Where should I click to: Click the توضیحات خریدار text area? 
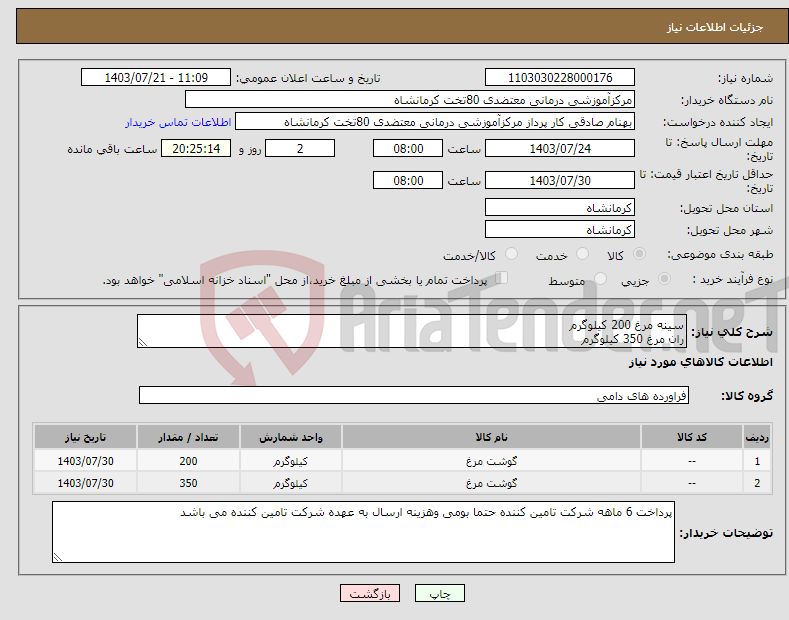363,532
